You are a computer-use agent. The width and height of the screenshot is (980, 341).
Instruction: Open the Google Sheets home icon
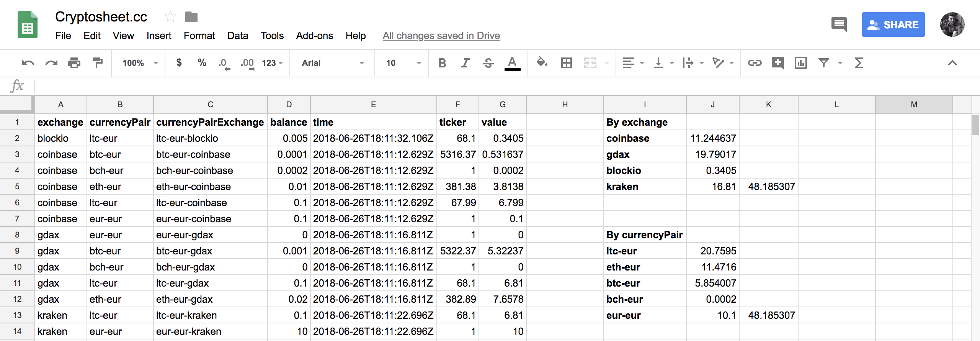[28, 25]
